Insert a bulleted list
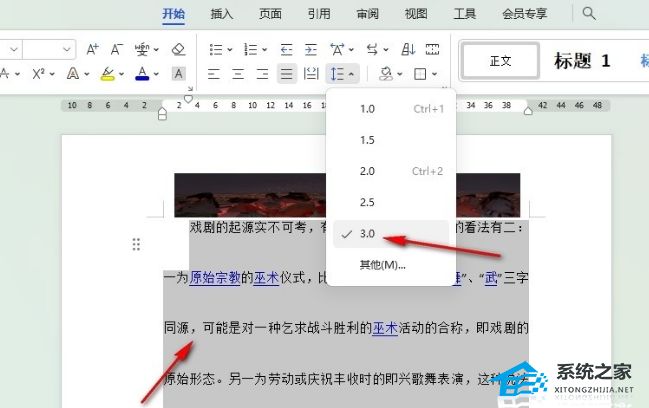The height and width of the screenshot is (408, 649). coord(216,50)
